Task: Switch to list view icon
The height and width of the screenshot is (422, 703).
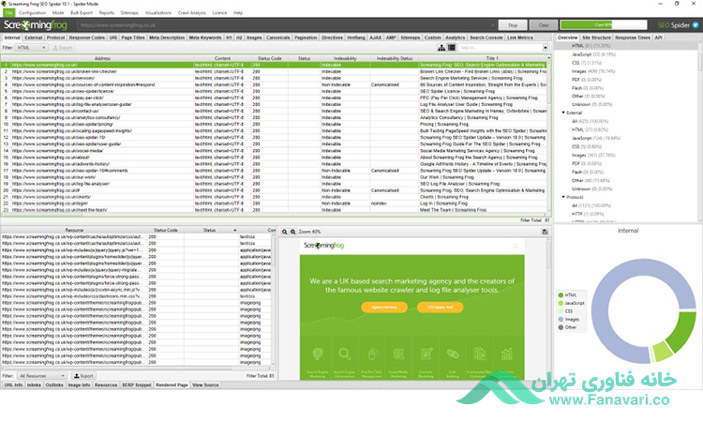Action: coord(451,48)
